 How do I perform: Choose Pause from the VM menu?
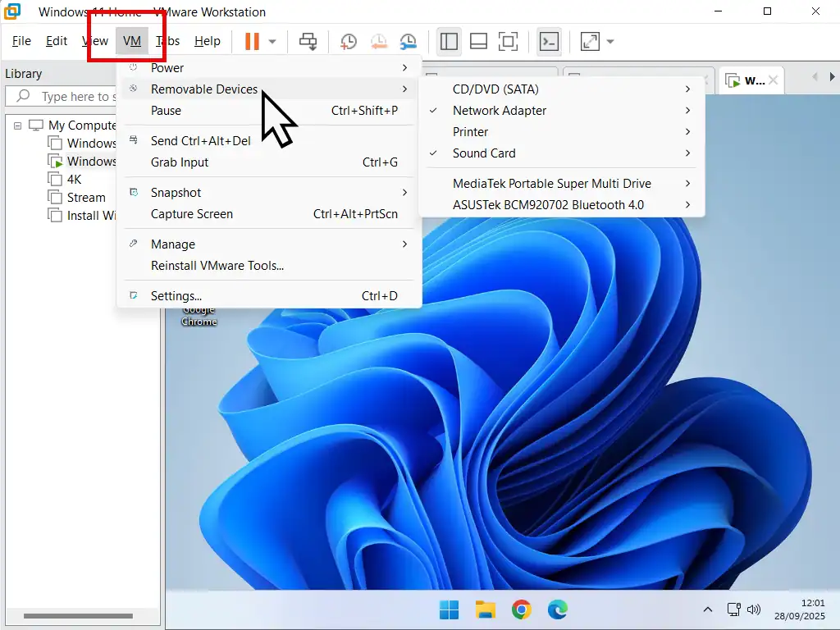point(269,111)
